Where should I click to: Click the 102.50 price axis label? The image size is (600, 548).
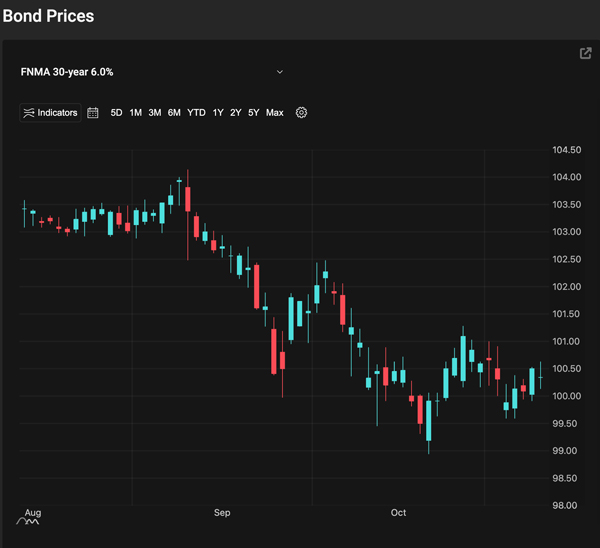(567, 259)
